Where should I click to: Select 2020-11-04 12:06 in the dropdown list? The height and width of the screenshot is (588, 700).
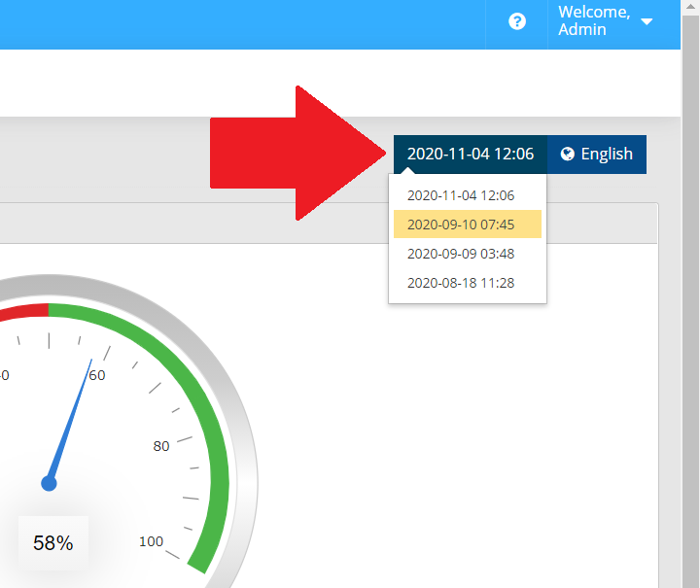(461, 195)
